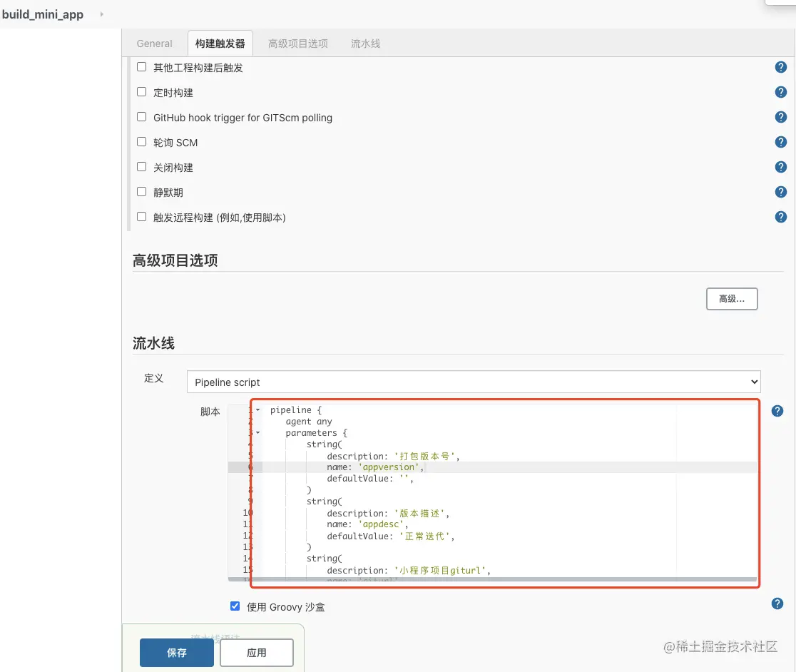This screenshot has height=672, width=796.
Task: Open help for 轮询 SCM option
Action: [x=781, y=142]
